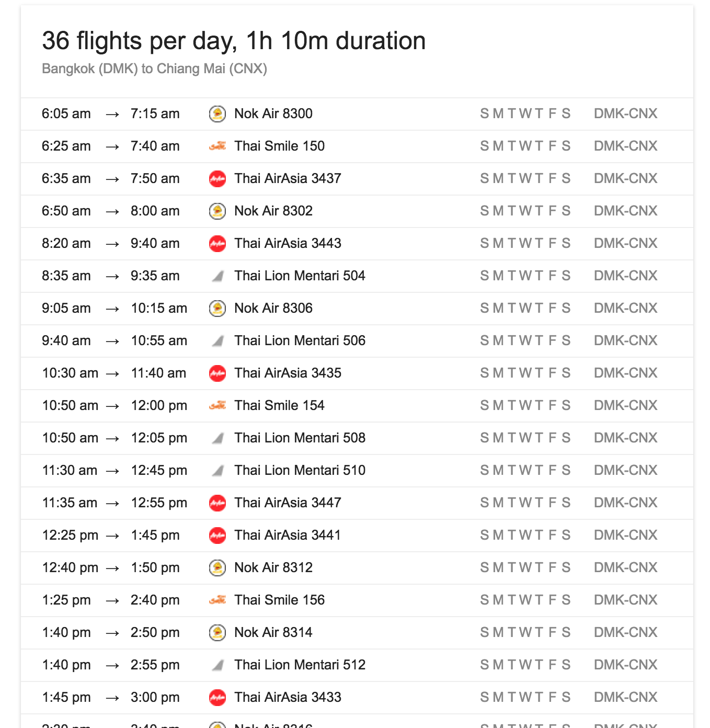The image size is (710, 728).
Task: Click the Thai AirAsia 3447 red logo
Action: [x=217, y=503]
